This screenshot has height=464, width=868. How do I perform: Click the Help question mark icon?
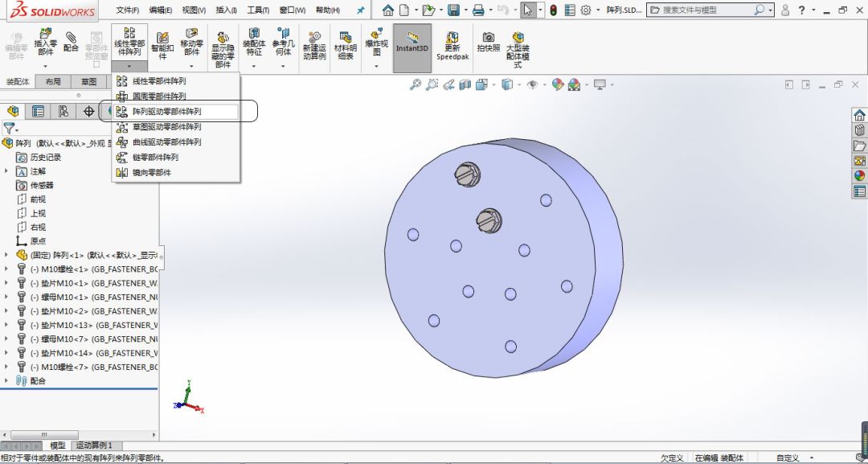pyautogui.click(x=801, y=10)
